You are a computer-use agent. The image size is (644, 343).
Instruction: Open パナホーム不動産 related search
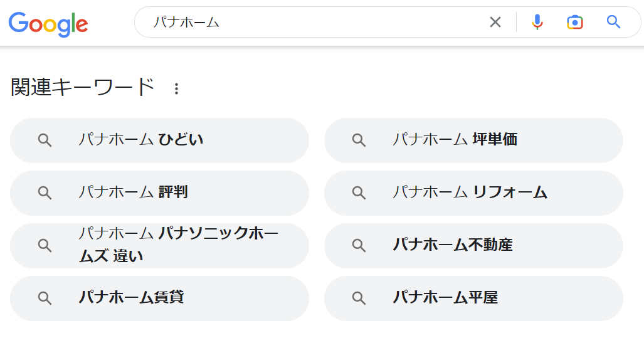pos(473,246)
